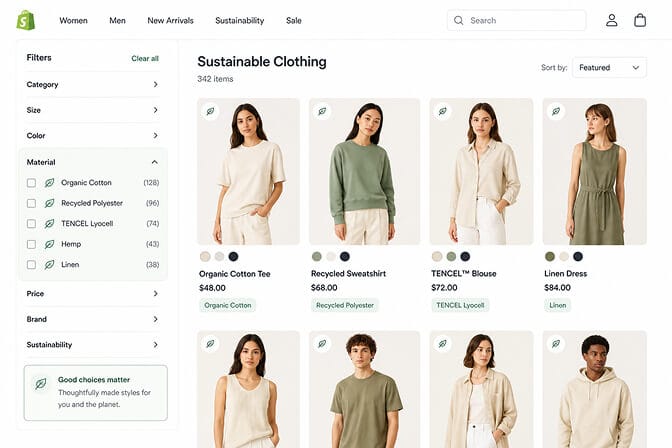This screenshot has width=672, height=448.
Task: Click leaf badge on woman in tank top image
Action: pos(210,344)
